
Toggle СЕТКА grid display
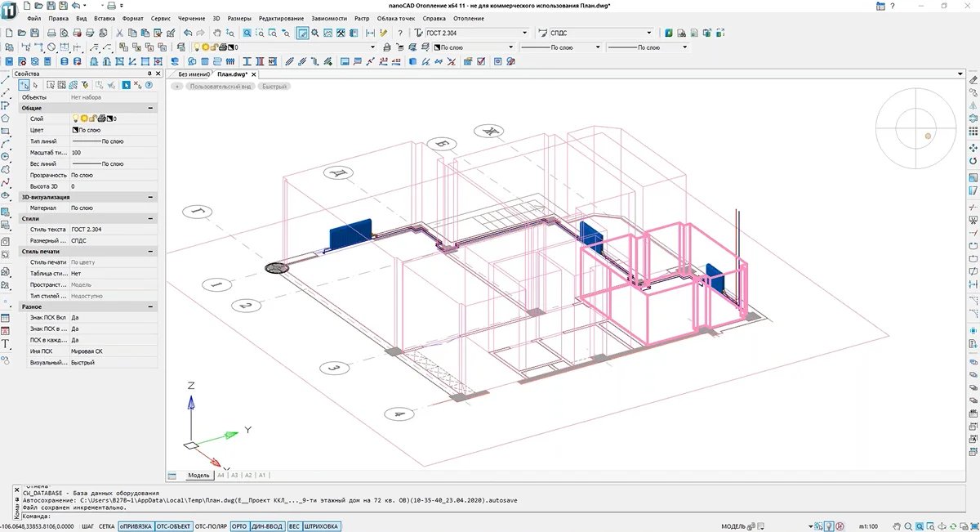click(106, 526)
